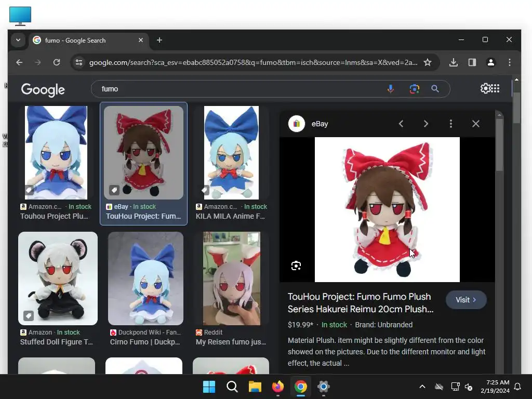Viewport: 532px width, 399px height.
Task: Select eBay Reimu plush thumbnail
Action: (x=143, y=153)
